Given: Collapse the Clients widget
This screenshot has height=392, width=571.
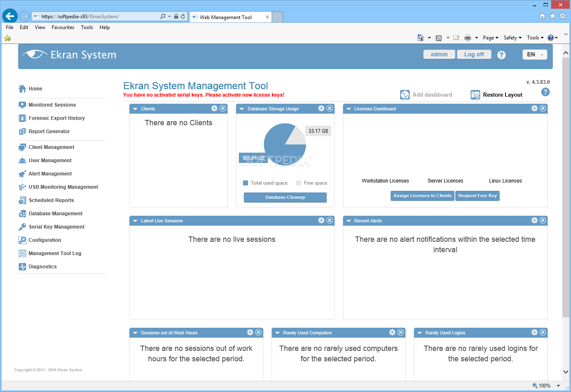Looking at the screenshot, I should tap(135, 109).
